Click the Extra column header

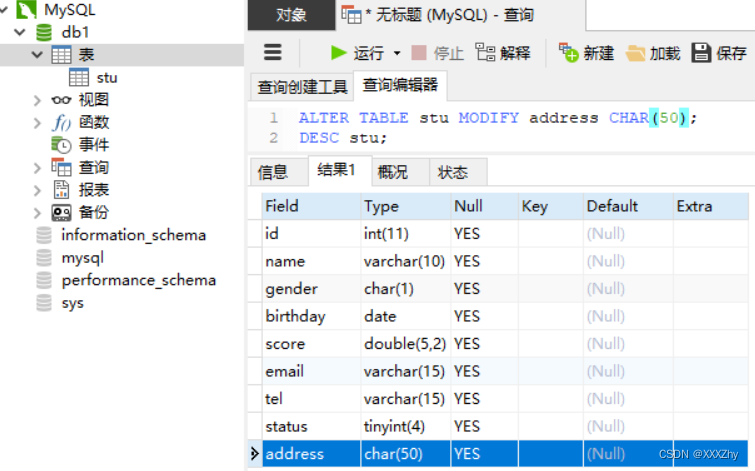tap(711, 206)
